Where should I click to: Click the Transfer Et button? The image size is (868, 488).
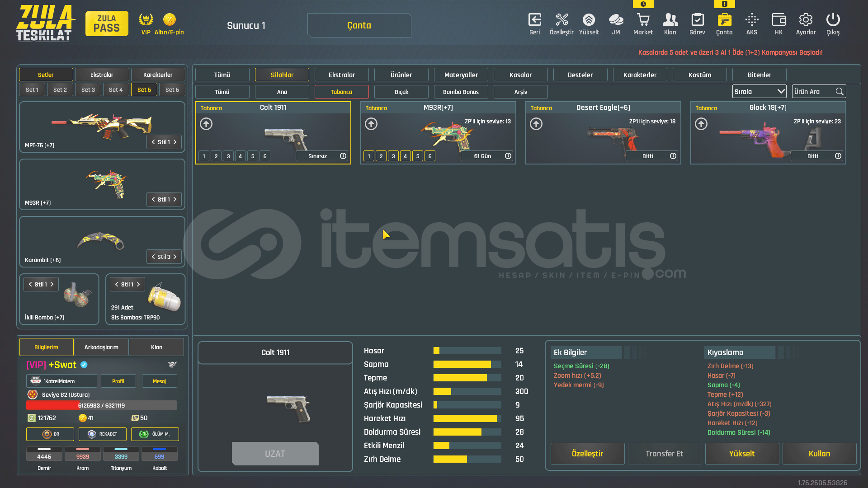(x=665, y=454)
